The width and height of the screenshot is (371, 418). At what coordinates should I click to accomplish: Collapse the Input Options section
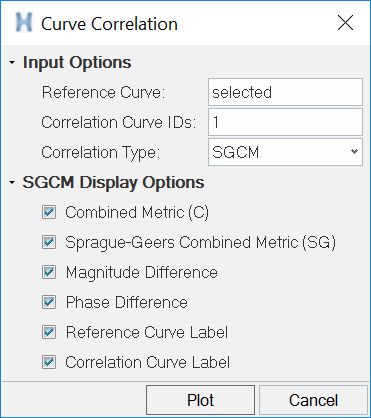pyautogui.click(x=12, y=62)
